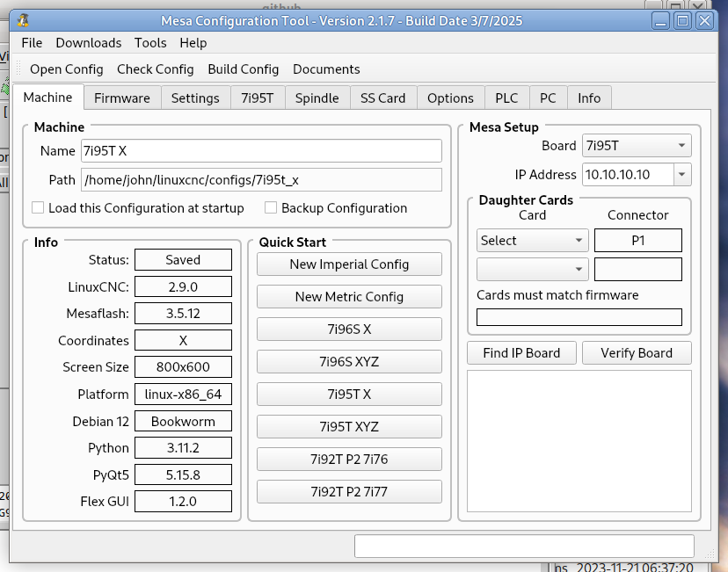Click the status message box at the window bottom
Image resolution: width=728 pixels, height=572 pixels.
click(x=524, y=546)
